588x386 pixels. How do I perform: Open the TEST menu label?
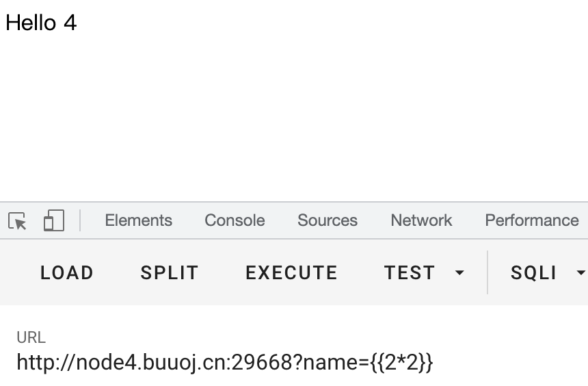tap(410, 272)
